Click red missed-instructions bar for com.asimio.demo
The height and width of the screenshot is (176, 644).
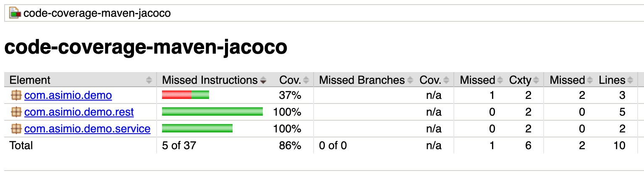click(x=177, y=96)
